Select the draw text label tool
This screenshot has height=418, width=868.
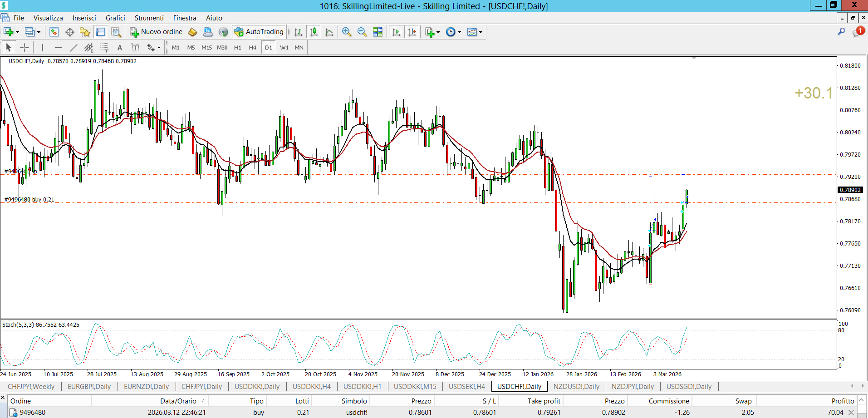tap(135, 48)
